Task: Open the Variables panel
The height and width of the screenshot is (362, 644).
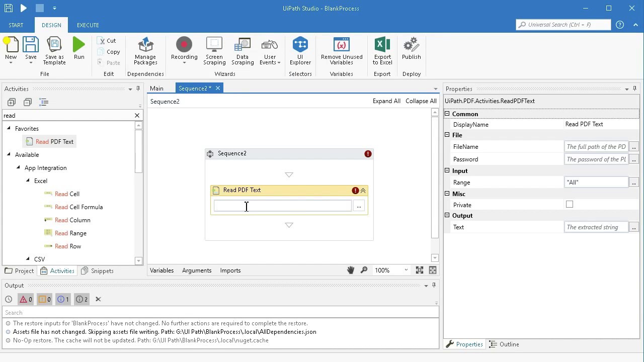Action: pyautogui.click(x=162, y=270)
